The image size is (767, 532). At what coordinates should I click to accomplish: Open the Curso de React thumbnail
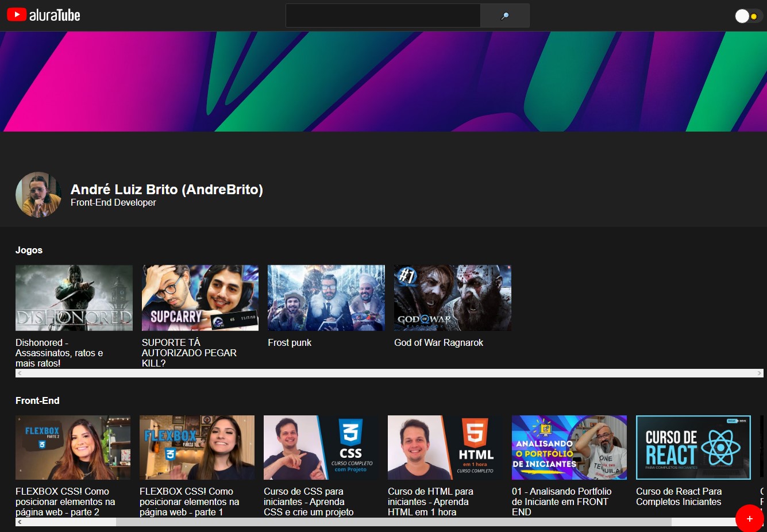click(x=693, y=448)
